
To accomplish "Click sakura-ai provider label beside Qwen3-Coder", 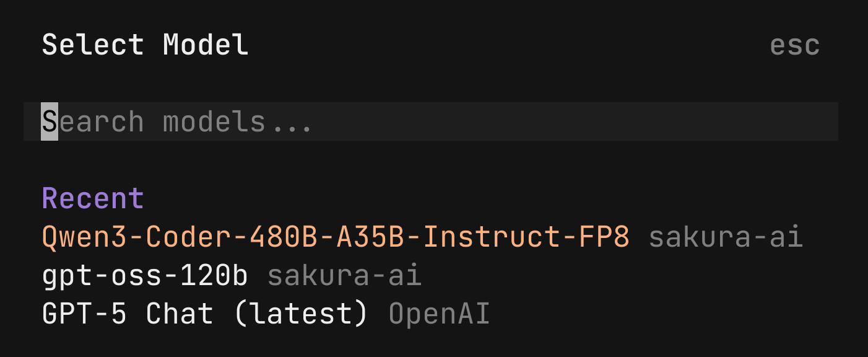I will click(726, 237).
